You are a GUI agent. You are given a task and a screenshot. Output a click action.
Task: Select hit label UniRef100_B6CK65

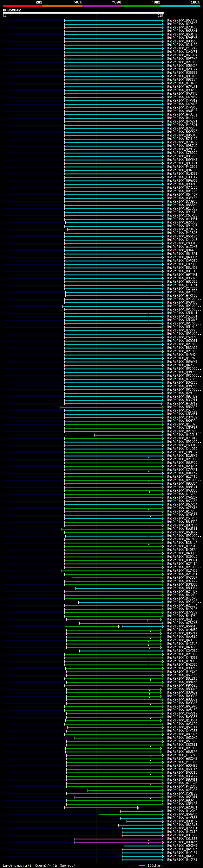click(x=182, y=501)
